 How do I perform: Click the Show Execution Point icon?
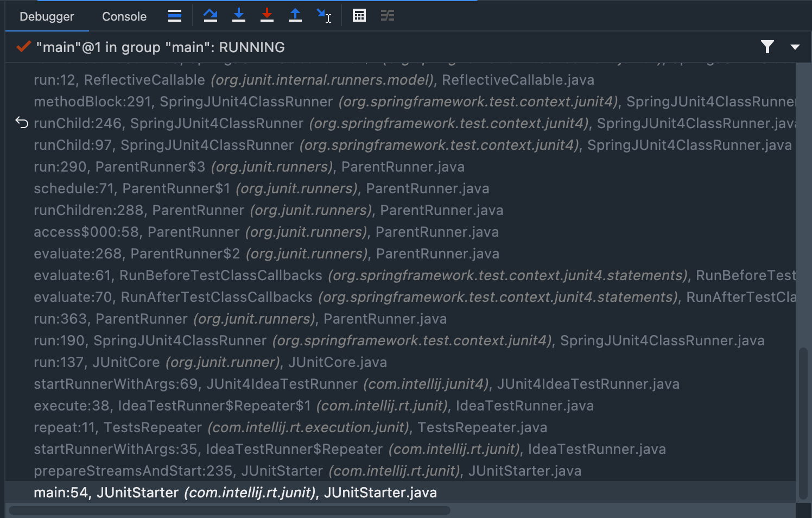tap(175, 16)
